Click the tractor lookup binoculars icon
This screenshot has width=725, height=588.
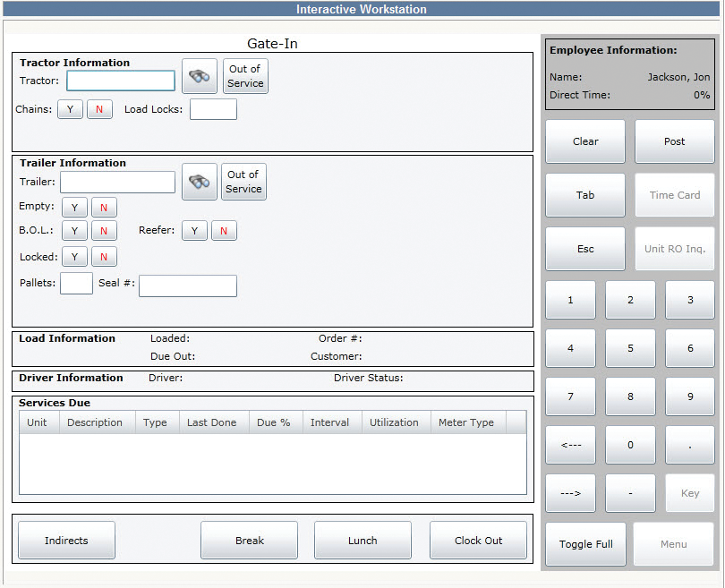[199, 76]
